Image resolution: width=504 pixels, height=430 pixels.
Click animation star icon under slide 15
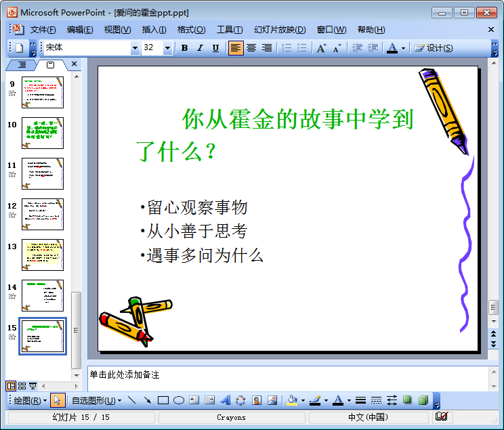click(x=12, y=337)
